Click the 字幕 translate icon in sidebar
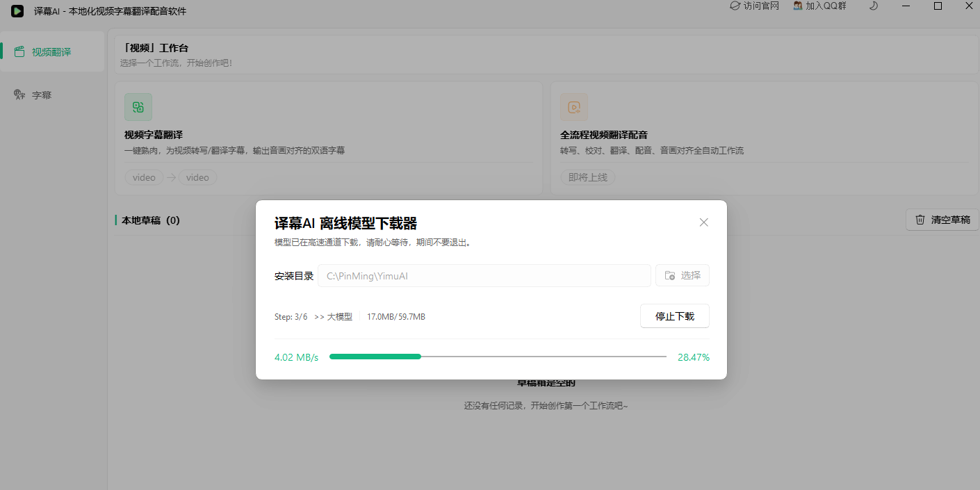This screenshot has height=490, width=980. (19, 95)
